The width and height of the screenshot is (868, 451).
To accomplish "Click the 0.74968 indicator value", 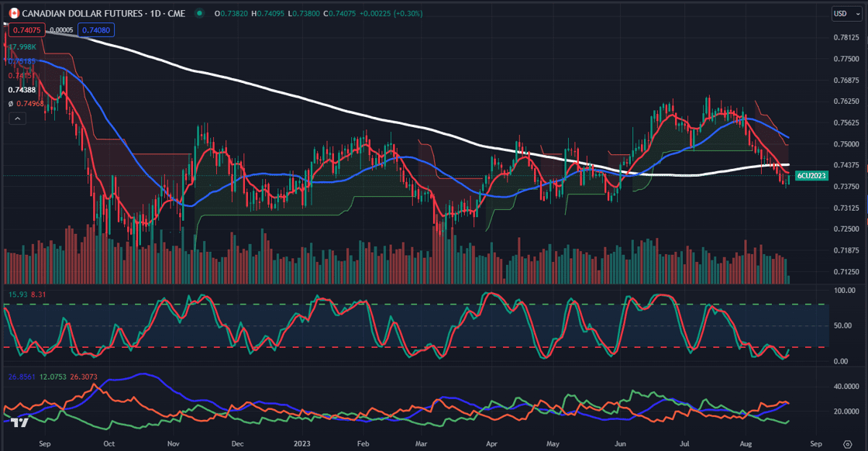I will (x=30, y=104).
